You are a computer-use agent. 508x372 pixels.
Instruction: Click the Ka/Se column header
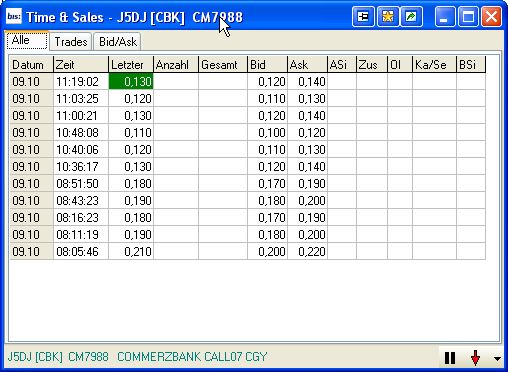click(434, 65)
